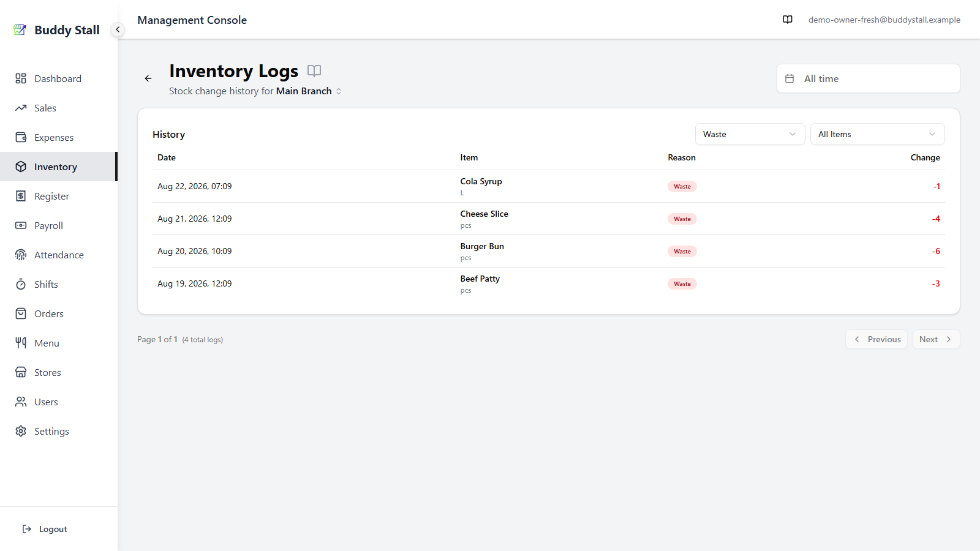Click the Reason column header
The width and height of the screenshot is (980, 551).
(682, 157)
